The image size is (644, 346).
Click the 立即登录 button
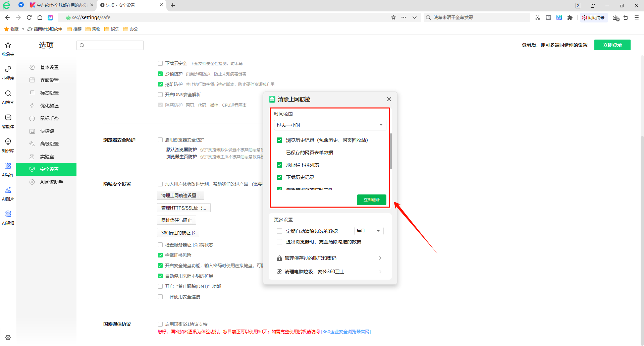click(612, 45)
